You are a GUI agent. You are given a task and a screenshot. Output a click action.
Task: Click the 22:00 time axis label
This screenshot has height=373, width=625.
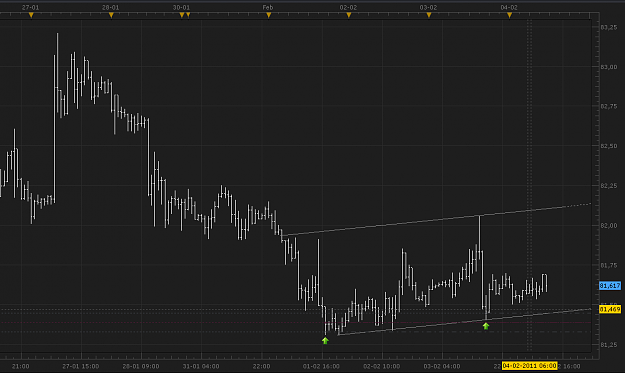(261, 366)
